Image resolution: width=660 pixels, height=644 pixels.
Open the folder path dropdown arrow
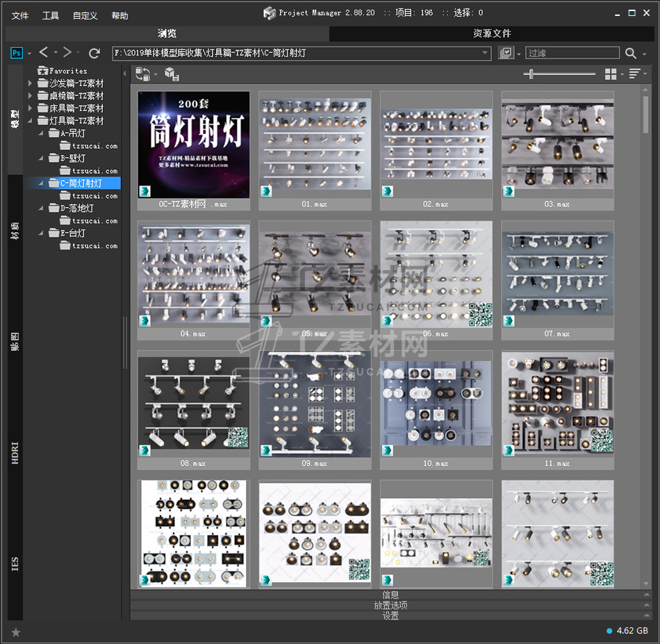click(x=486, y=53)
